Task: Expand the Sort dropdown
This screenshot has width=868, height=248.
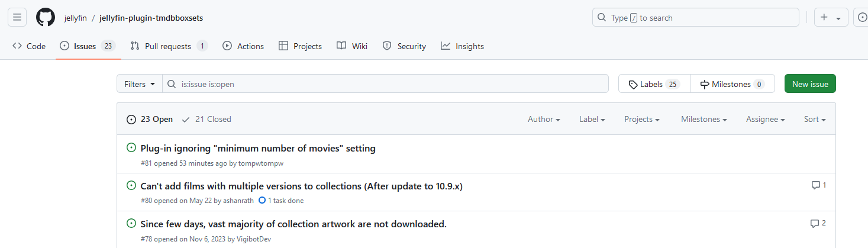Action: coord(814,119)
